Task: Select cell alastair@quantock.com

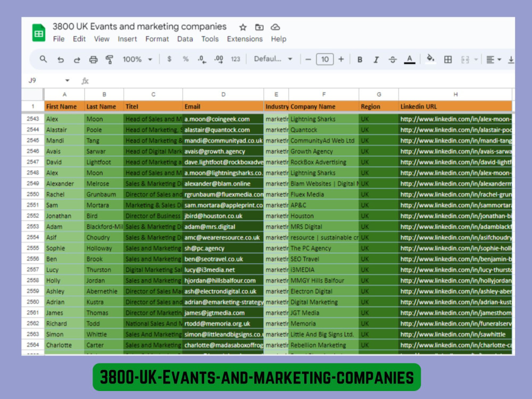Action: point(223,130)
